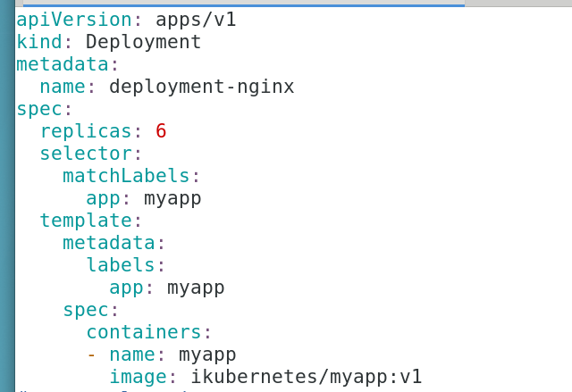Image resolution: width=572 pixels, height=392 pixels.
Task: Click the matchLabels key
Action: [126, 176]
